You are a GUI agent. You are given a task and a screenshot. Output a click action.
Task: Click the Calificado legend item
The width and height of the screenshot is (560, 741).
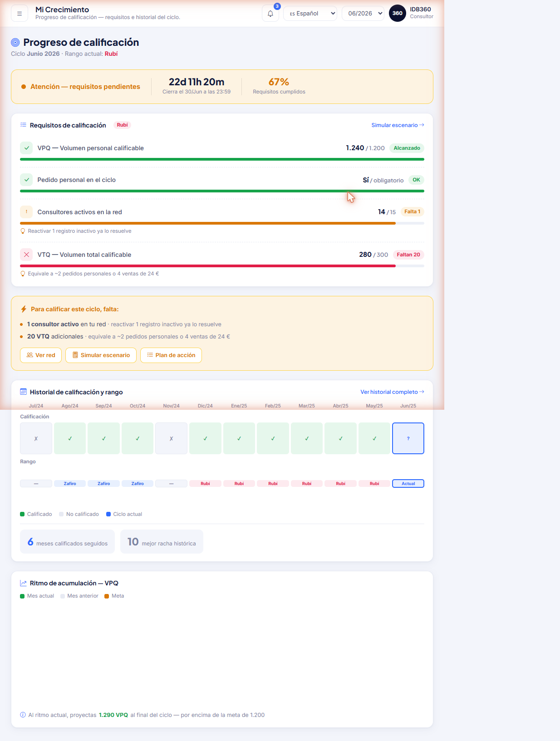coord(36,514)
